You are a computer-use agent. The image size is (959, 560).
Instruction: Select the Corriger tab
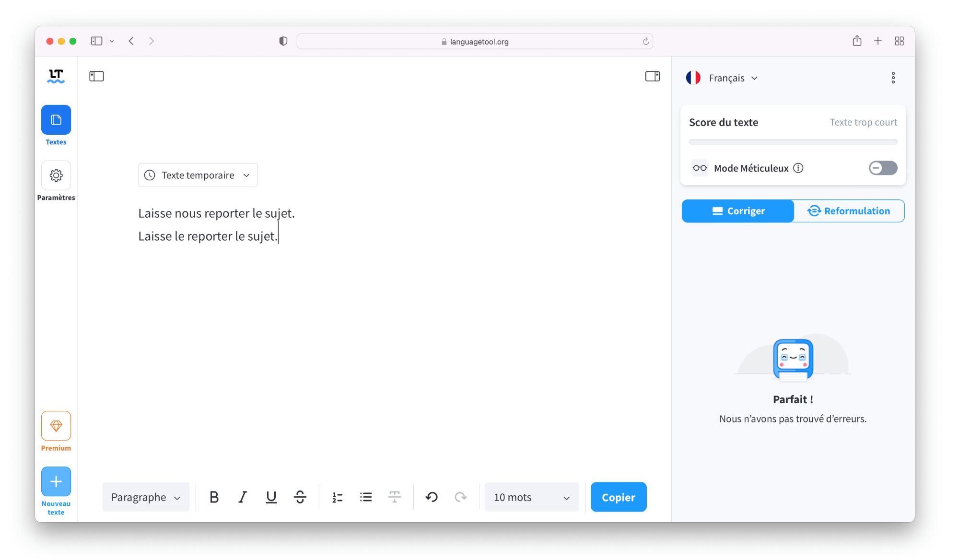click(738, 211)
